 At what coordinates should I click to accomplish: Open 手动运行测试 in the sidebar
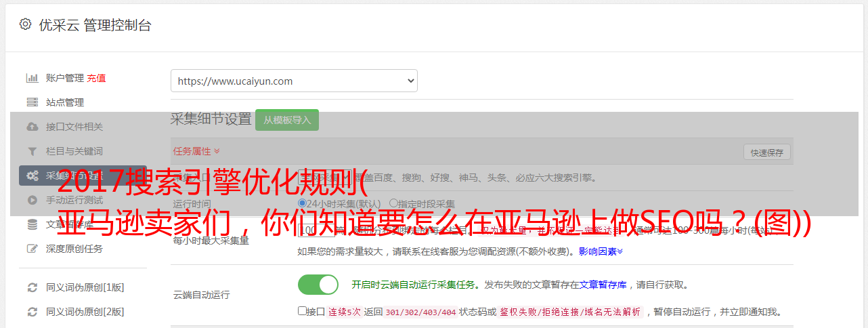tap(74, 200)
